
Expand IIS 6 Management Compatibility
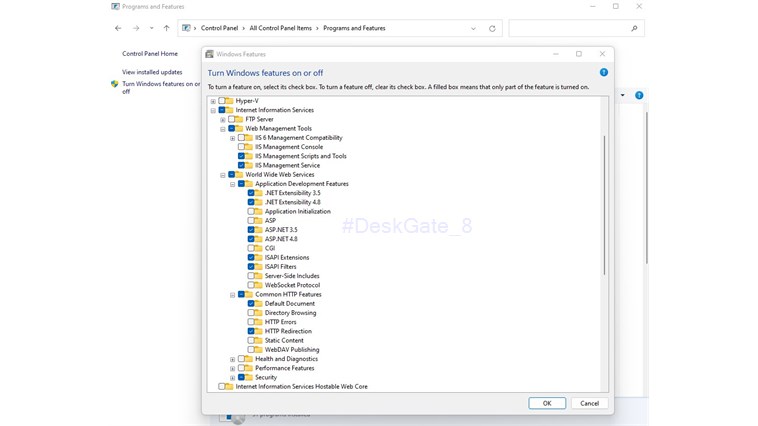point(233,138)
